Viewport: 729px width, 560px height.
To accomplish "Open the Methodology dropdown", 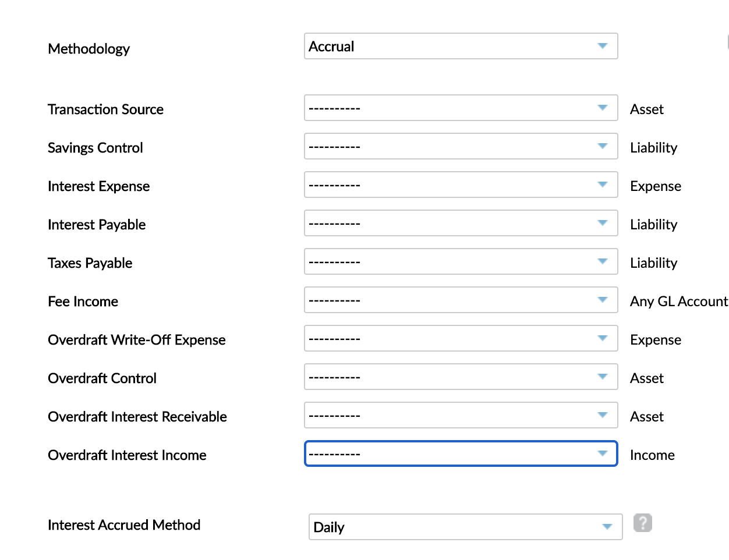I will pyautogui.click(x=460, y=47).
